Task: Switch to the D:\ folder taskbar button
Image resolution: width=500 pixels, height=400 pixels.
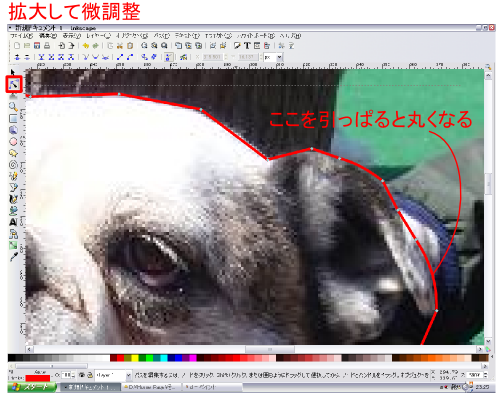Action: 151,387
